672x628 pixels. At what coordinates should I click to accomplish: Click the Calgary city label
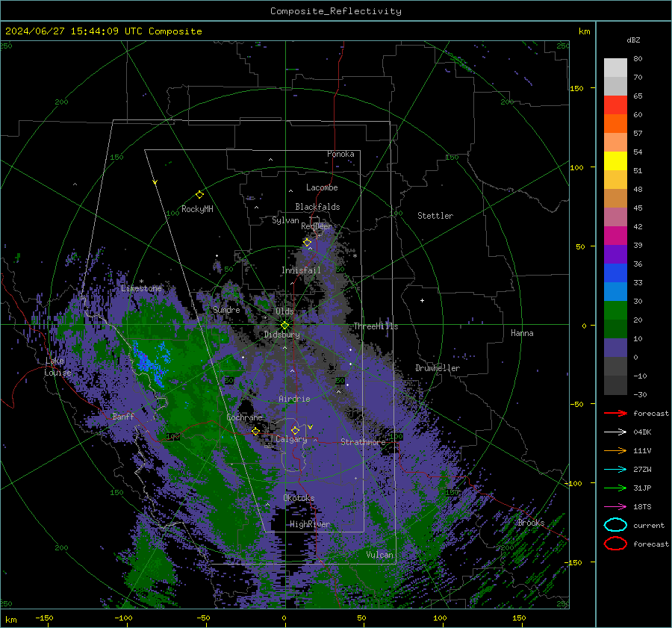pyautogui.click(x=291, y=439)
